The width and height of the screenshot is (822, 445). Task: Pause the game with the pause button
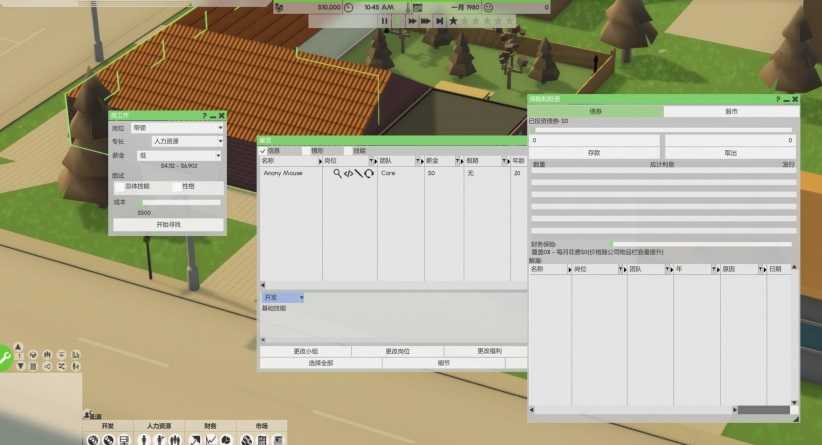pyautogui.click(x=384, y=20)
